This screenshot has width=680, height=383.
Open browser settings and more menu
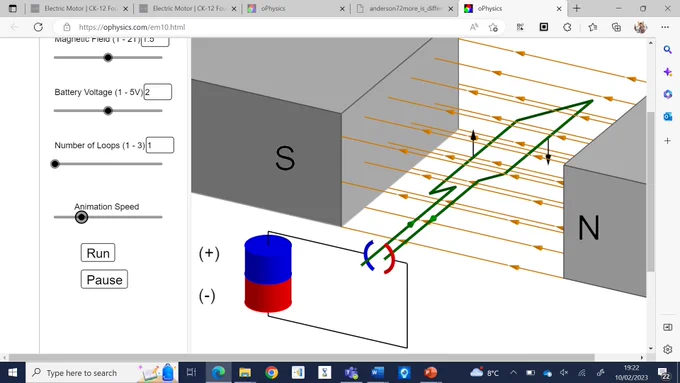click(x=665, y=27)
